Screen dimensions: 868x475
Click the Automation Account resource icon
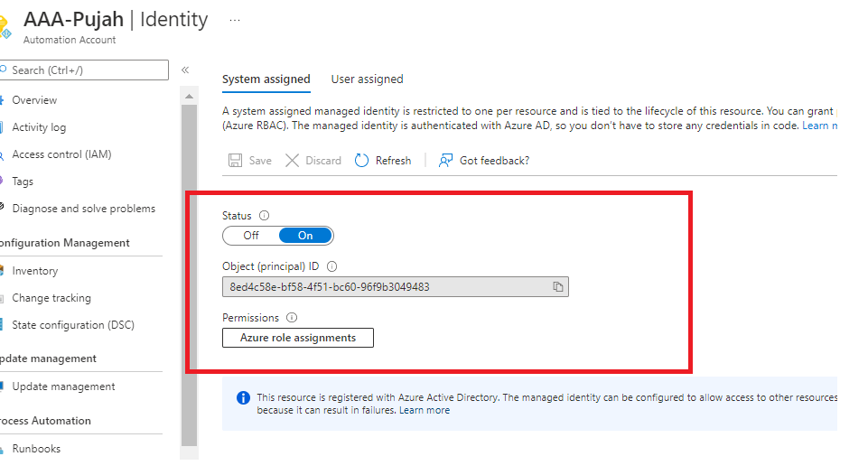coord(5,27)
